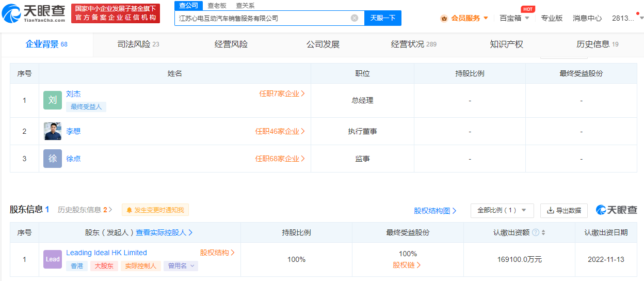Click the photo thumbnail of 李想

point(53,131)
